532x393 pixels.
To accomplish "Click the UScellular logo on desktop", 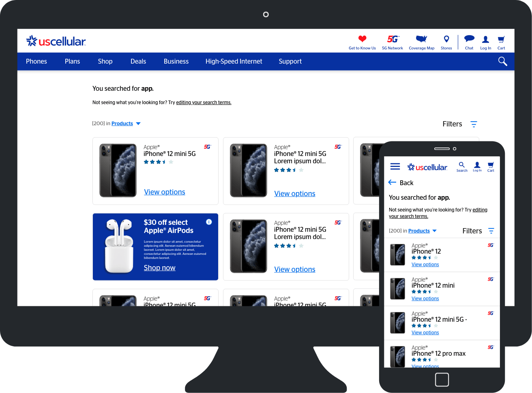I will pyautogui.click(x=56, y=41).
